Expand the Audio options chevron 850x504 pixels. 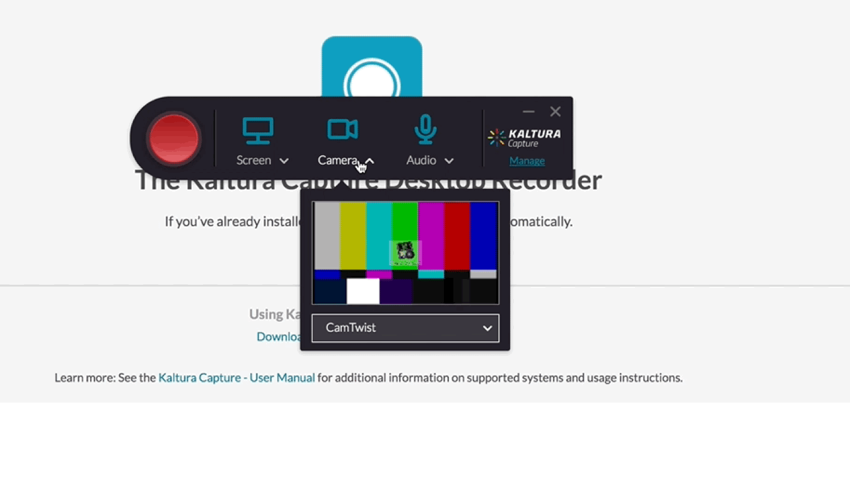tap(449, 161)
